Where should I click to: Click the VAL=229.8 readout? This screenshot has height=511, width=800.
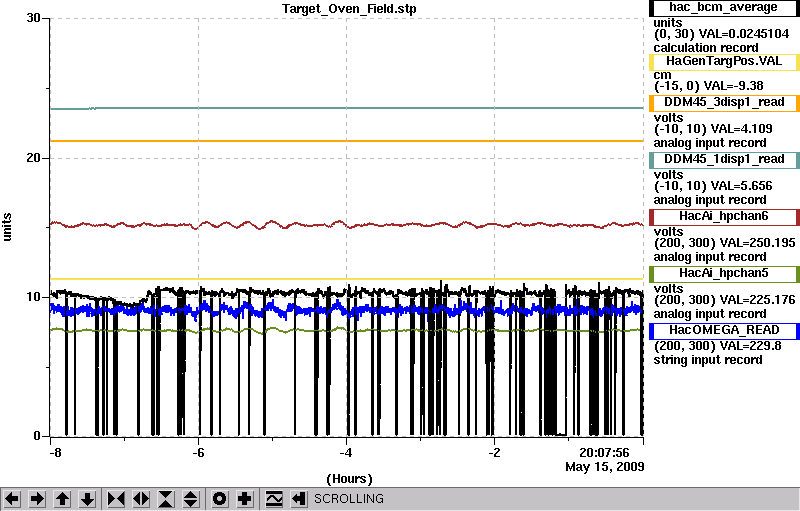753,346
